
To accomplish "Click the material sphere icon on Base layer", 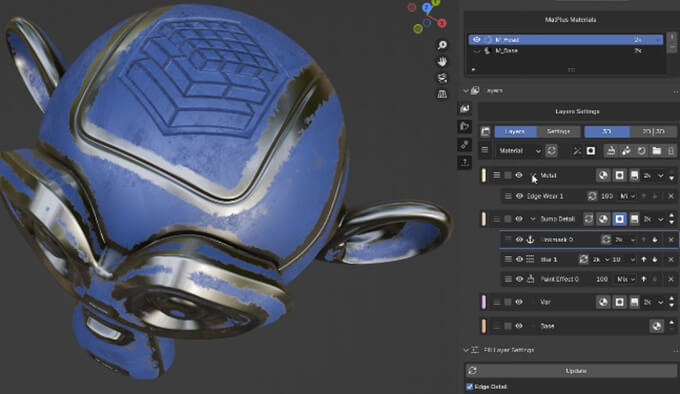I will [x=656, y=326].
